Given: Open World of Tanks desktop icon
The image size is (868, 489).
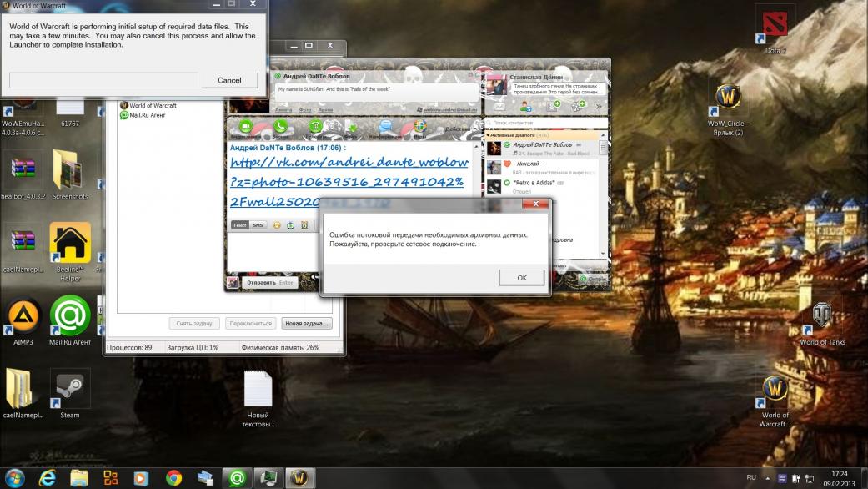Looking at the screenshot, I should click(x=822, y=318).
